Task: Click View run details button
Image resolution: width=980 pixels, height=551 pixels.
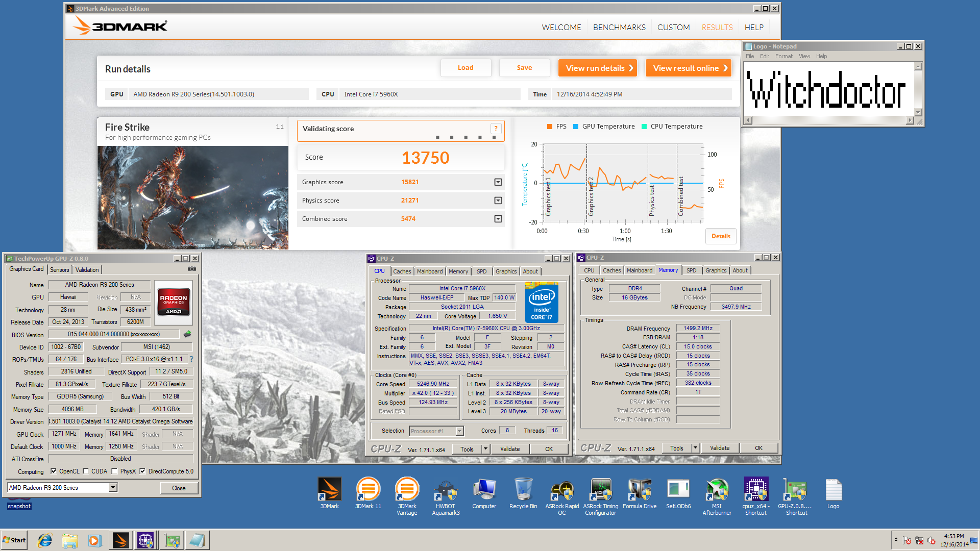Action: pos(598,68)
